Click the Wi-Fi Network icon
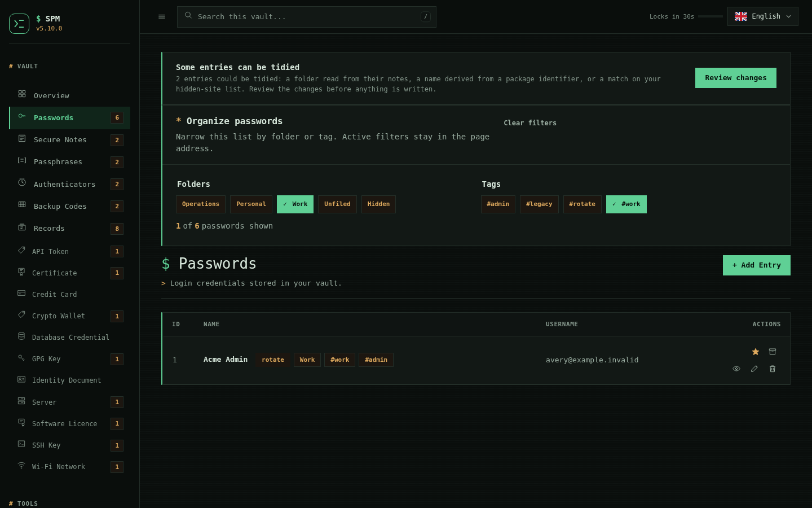 [21, 465]
